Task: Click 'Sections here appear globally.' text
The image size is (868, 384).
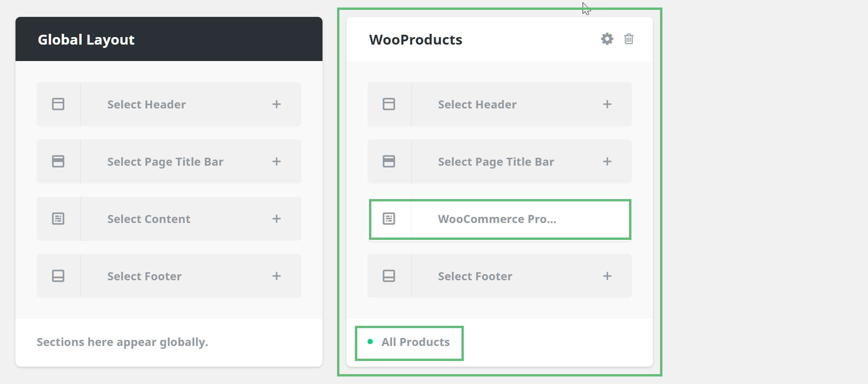Action: 122,342
